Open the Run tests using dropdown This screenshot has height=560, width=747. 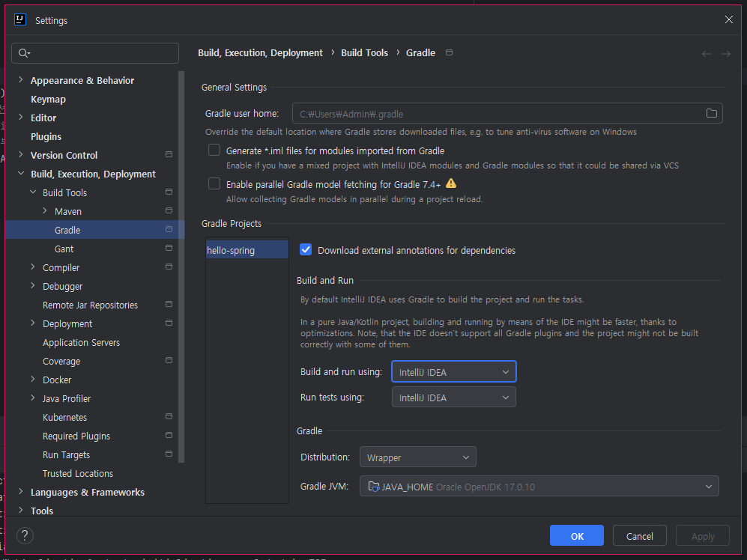[453, 397]
